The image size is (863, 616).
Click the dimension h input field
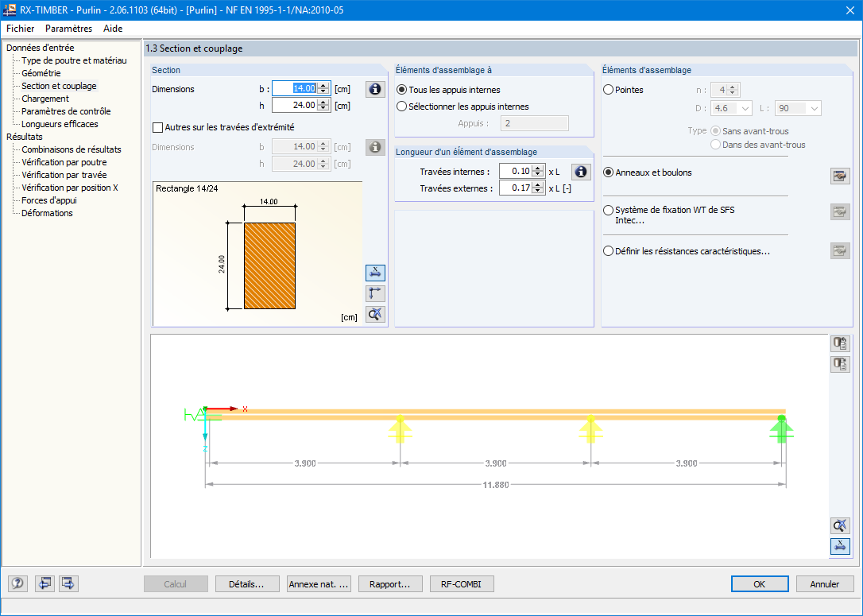tap(296, 105)
